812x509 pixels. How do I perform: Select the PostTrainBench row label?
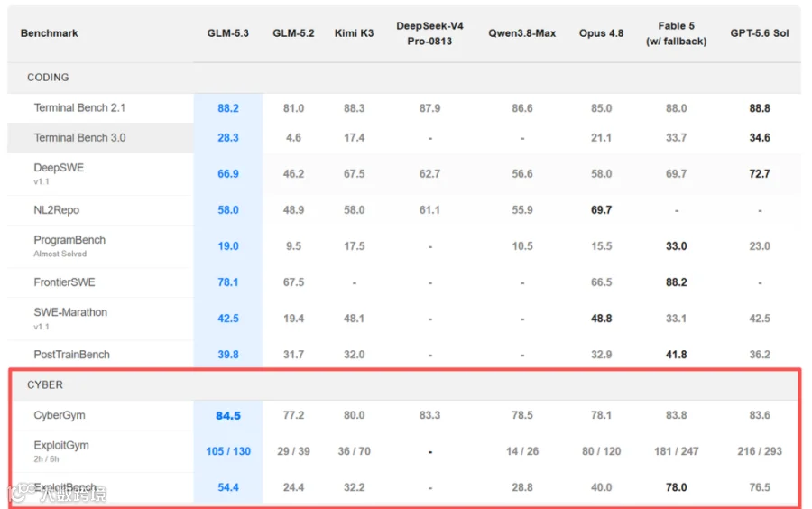pos(71,355)
